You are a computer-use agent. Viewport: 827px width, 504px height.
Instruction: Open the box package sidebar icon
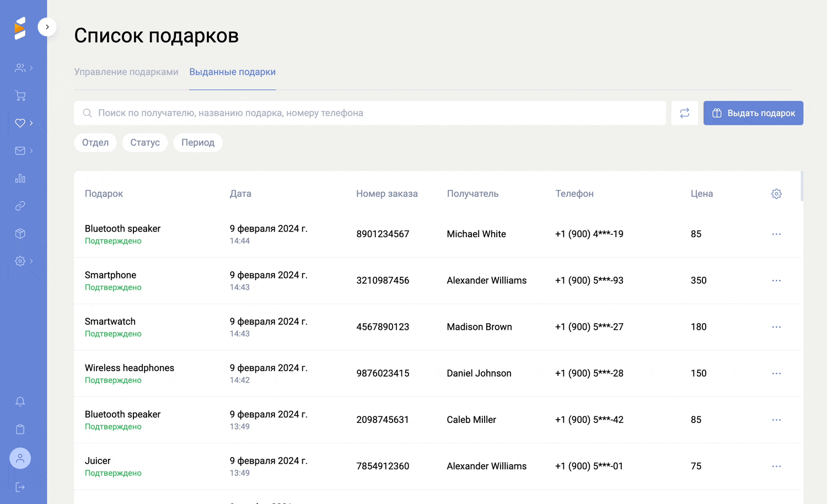tap(20, 234)
